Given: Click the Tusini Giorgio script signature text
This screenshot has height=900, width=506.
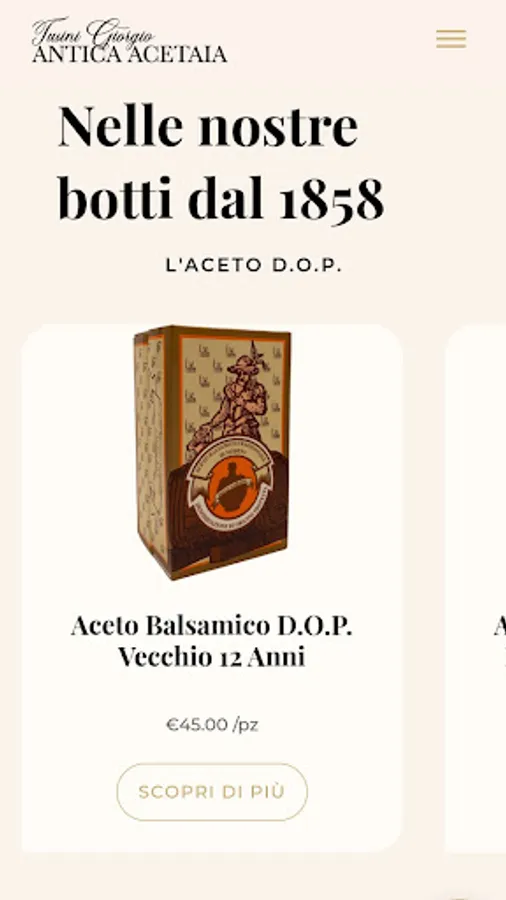Looking at the screenshot, I should [93, 30].
